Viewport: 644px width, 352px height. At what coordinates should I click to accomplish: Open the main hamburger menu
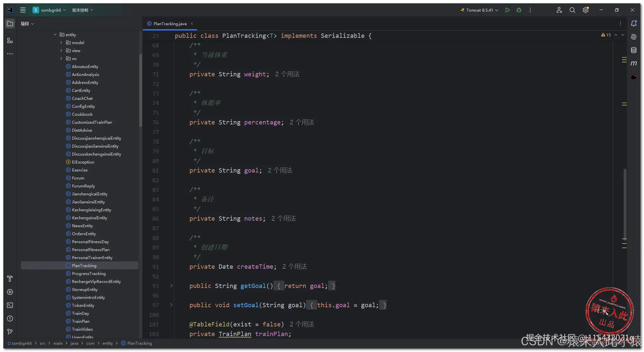(x=23, y=10)
